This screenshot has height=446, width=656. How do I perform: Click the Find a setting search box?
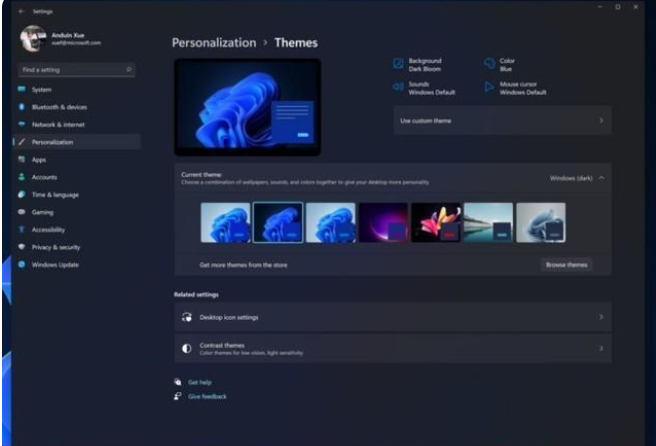point(77,69)
